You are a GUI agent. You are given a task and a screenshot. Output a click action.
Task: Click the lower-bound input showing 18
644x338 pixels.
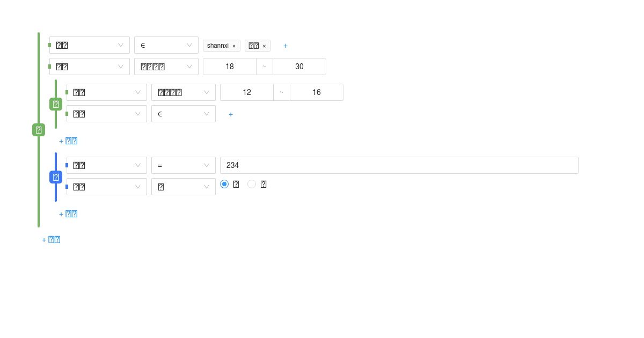point(230,67)
